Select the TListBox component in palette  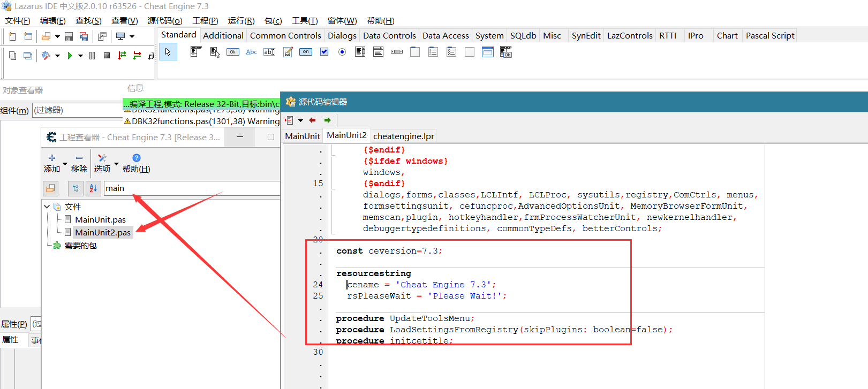(360, 52)
